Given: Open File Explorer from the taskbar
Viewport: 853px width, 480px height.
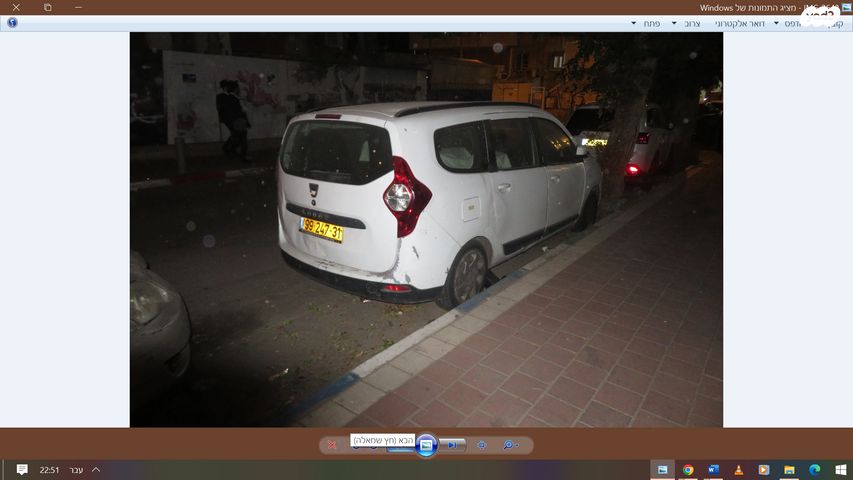Looking at the screenshot, I should coord(789,470).
